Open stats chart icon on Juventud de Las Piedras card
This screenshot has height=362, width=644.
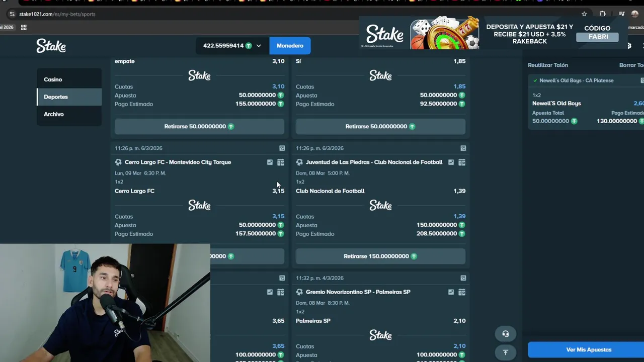point(451,162)
